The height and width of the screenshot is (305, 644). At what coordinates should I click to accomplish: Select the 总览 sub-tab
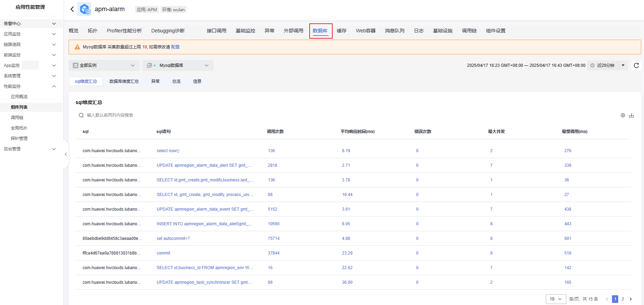point(176,81)
